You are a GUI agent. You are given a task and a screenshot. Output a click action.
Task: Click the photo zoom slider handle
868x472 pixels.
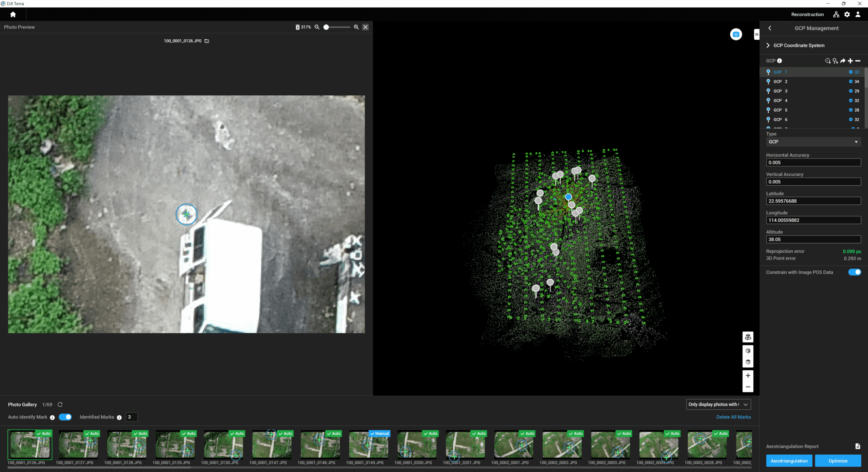[x=326, y=27]
